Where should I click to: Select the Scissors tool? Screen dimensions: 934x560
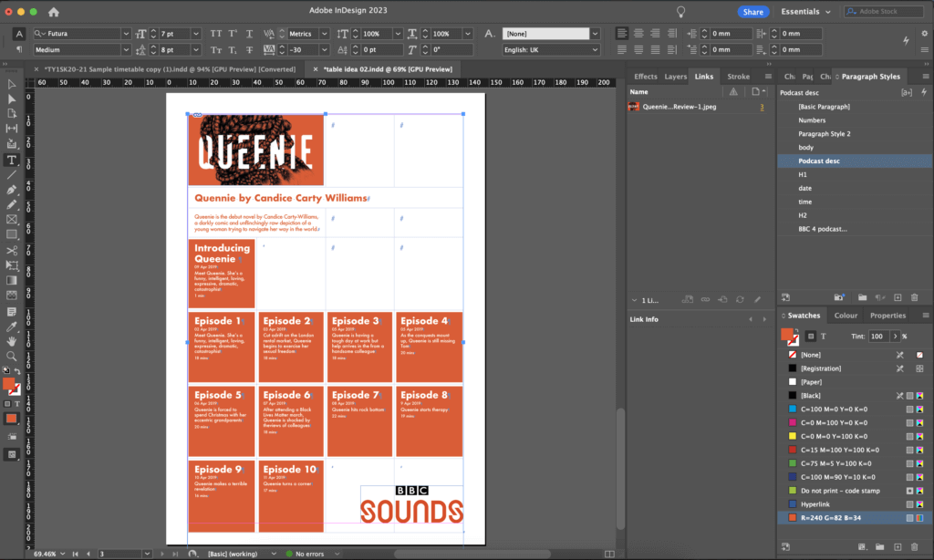point(11,250)
